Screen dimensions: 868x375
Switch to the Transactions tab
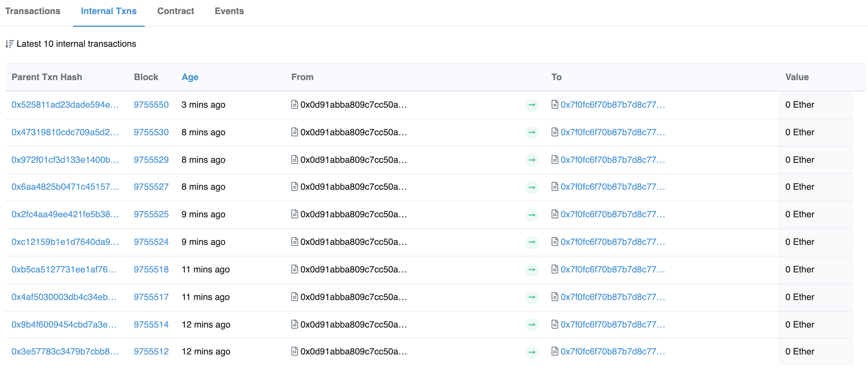tap(33, 11)
